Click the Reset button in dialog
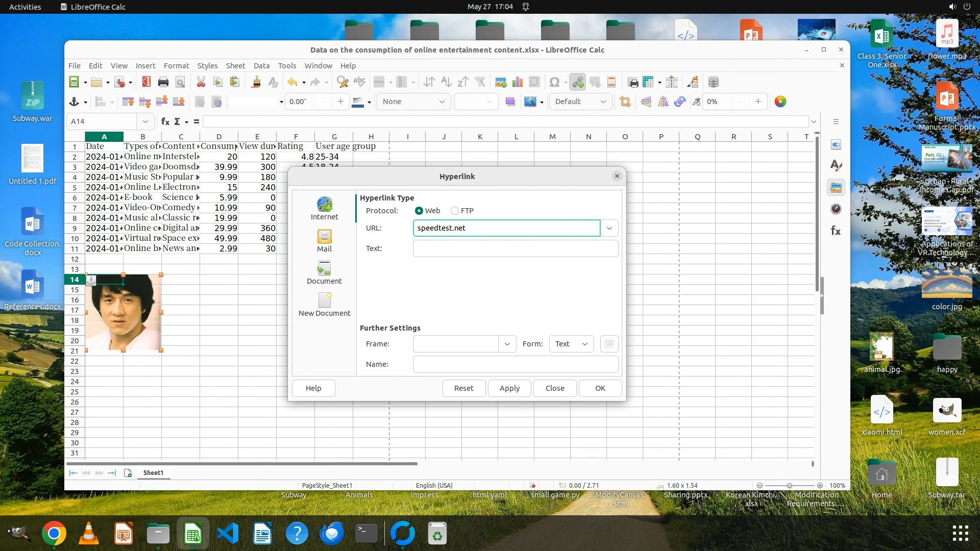Screen dimensions: 980x551 (463, 388)
